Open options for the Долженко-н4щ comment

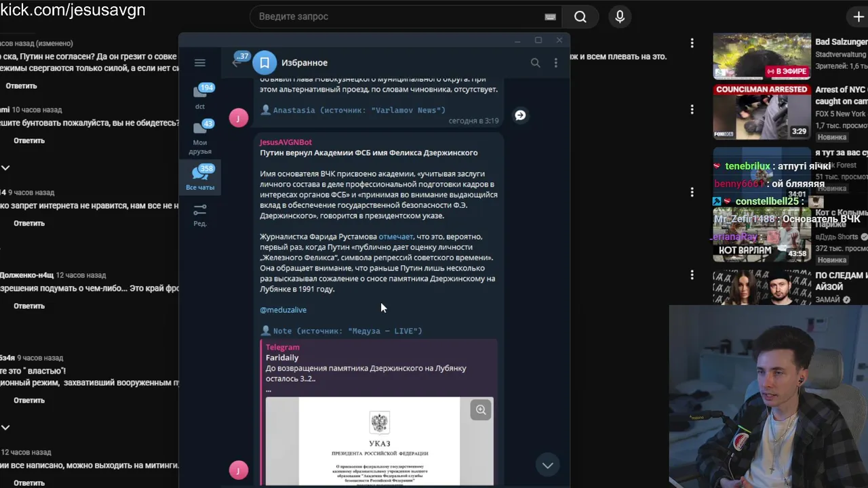click(692, 274)
